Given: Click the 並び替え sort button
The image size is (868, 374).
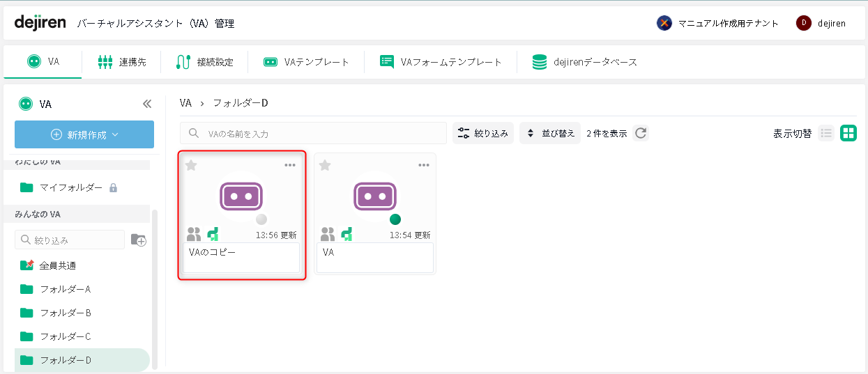Looking at the screenshot, I should pos(550,133).
